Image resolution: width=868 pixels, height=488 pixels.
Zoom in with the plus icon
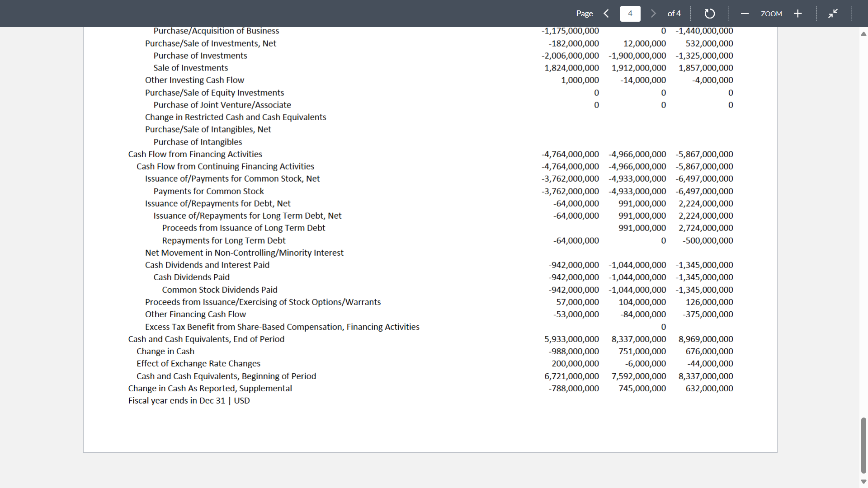798,14
